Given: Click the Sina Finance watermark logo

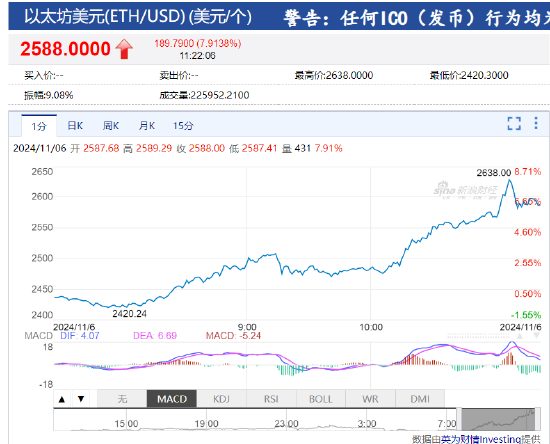Looking at the screenshot, I should coord(465,190).
